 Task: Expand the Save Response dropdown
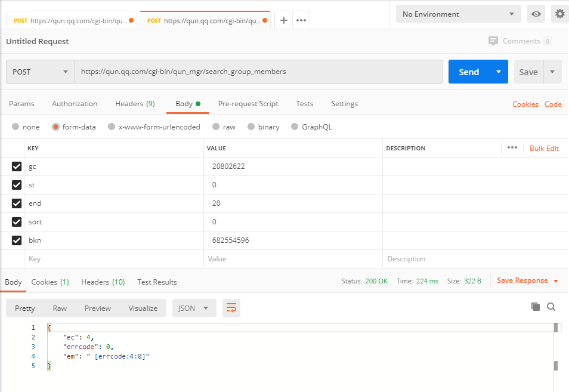(556, 281)
